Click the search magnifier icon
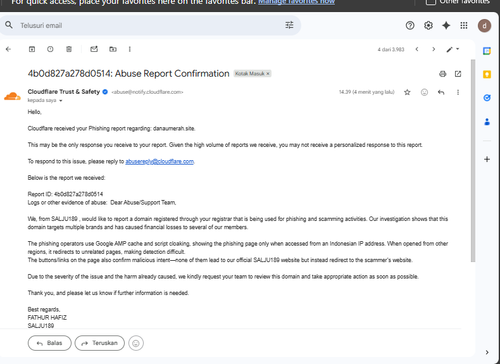The height and width of the screenshot is (364, 500). tap(9, 25)
